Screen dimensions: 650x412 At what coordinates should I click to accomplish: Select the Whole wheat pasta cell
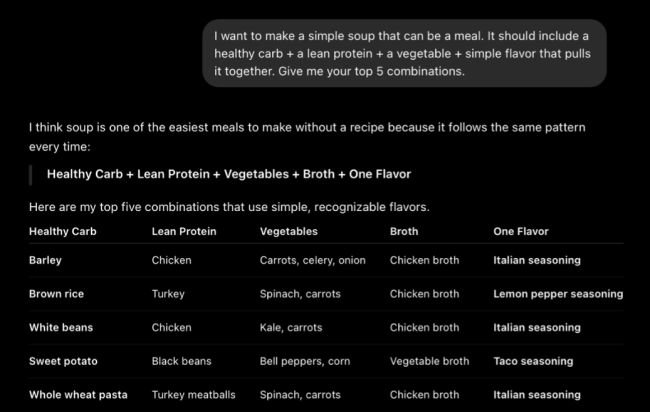pyautogui.click(x=78, y=395)
